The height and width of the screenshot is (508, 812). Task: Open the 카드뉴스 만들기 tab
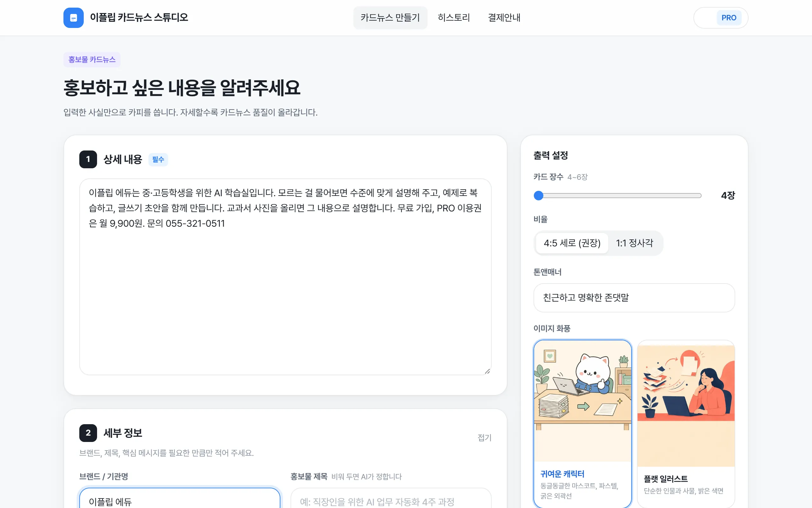[x=390, y=17]
